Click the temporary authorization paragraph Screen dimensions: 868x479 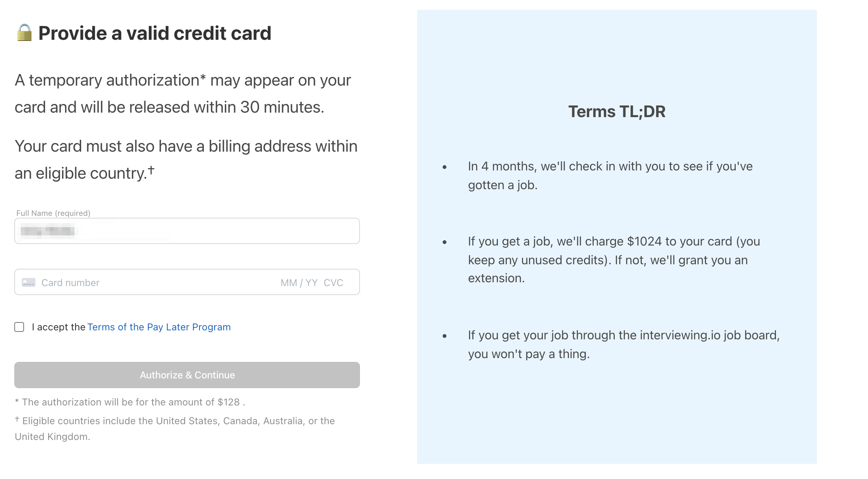click(183, 93)
